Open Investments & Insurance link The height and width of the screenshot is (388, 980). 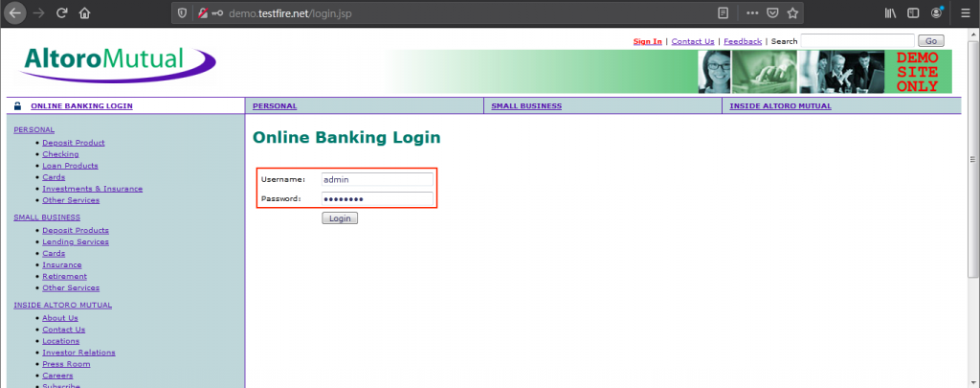[x=93, y=189]
